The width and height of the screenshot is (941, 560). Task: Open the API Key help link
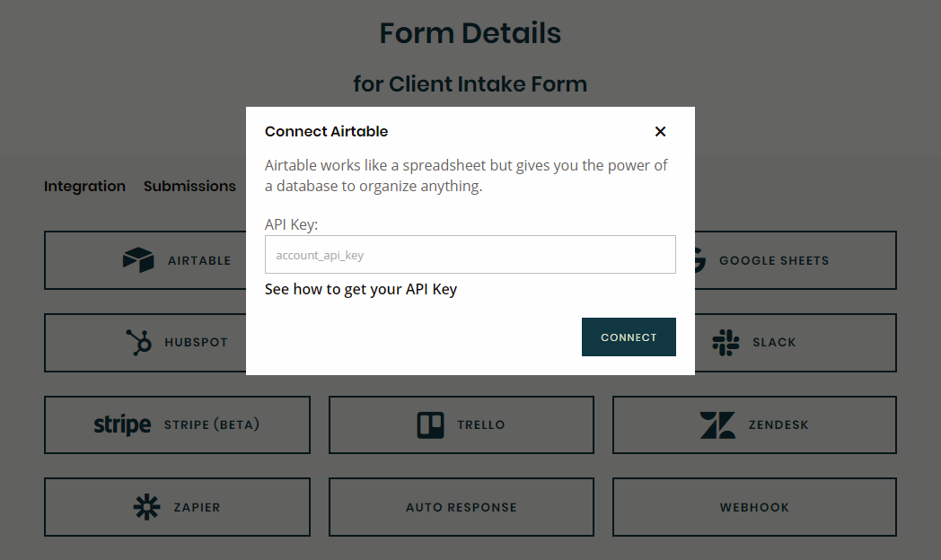[361, 289]
